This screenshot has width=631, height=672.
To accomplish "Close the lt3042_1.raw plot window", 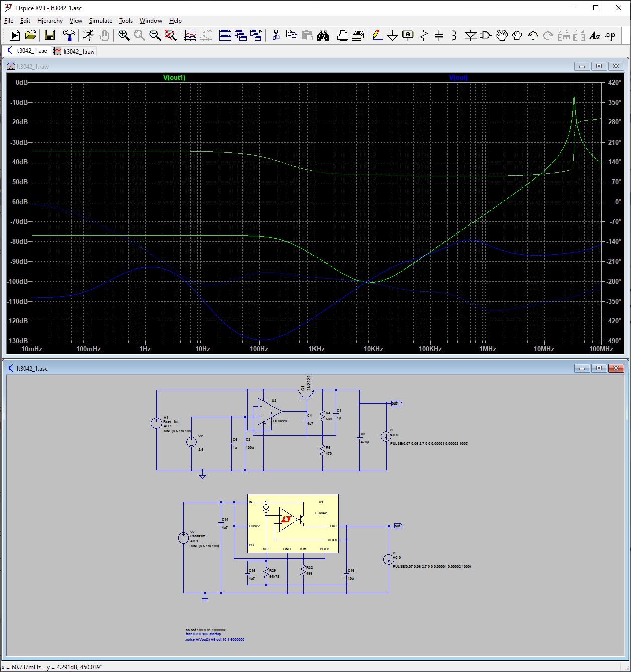I will point(616,66).
